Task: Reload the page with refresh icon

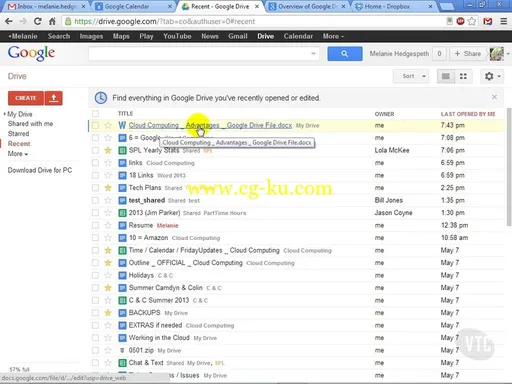Action: (x=38, y=21)
